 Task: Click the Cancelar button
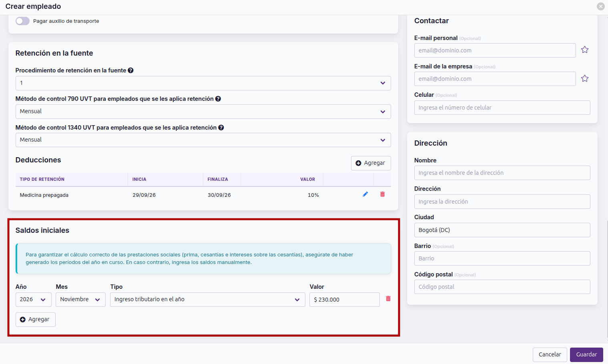pos(550,355)
